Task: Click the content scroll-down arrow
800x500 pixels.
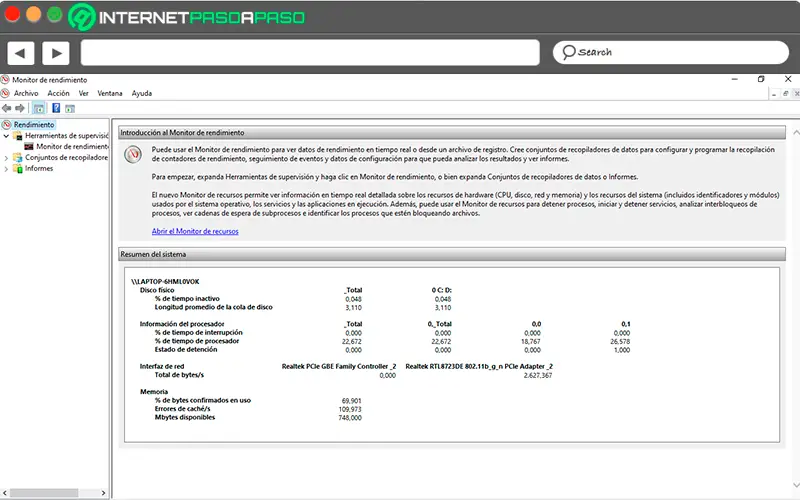Action: point(796,485)
